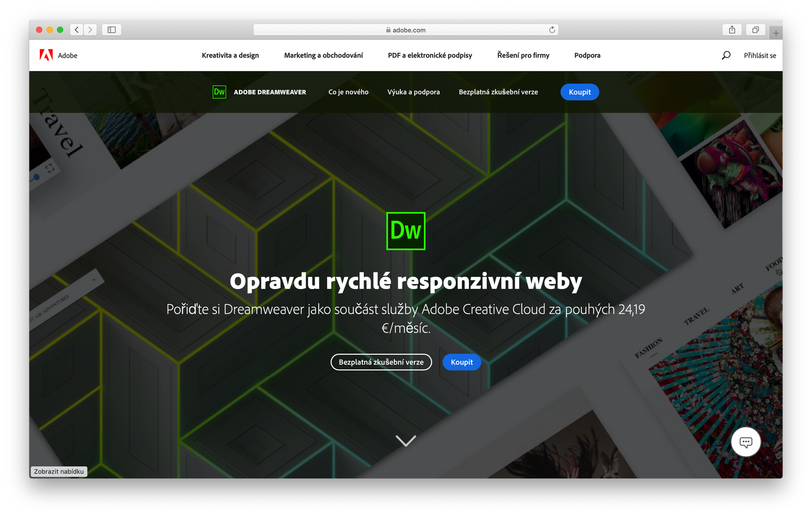Image resolution: width=812 pixels, height=517 pixels.
Task: Reload the page with refresh icon
Action: click(x=552, y=30)
